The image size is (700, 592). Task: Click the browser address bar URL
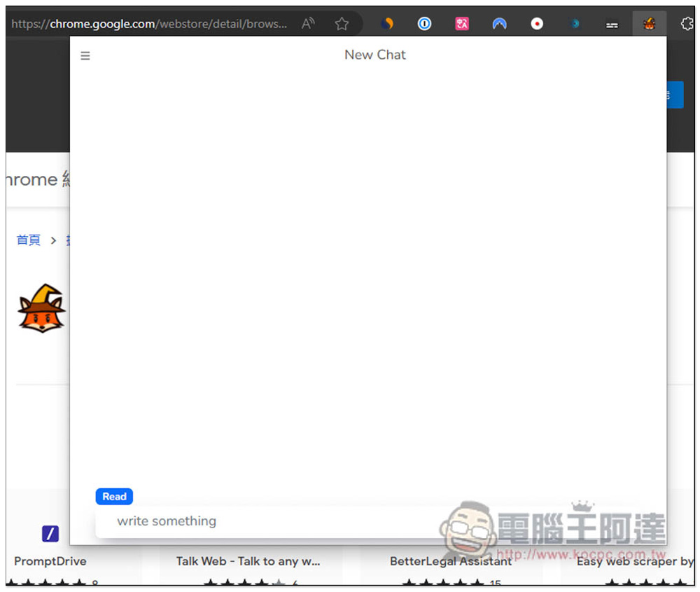(x=149, y=24)
